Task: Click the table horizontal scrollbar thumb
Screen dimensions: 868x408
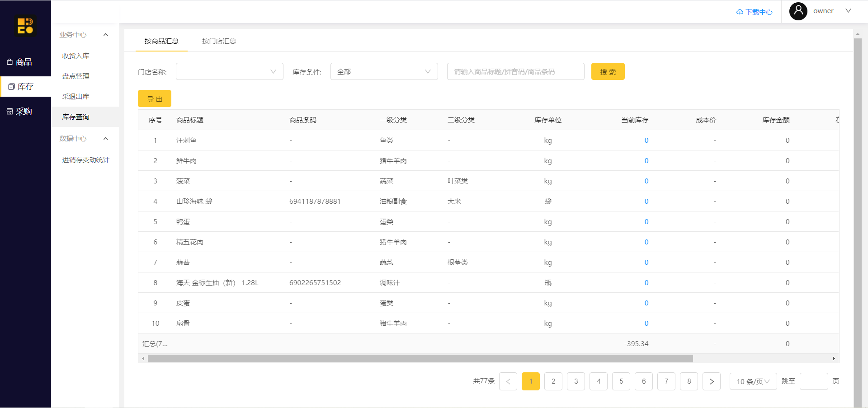Action: (x=420, y=358)
